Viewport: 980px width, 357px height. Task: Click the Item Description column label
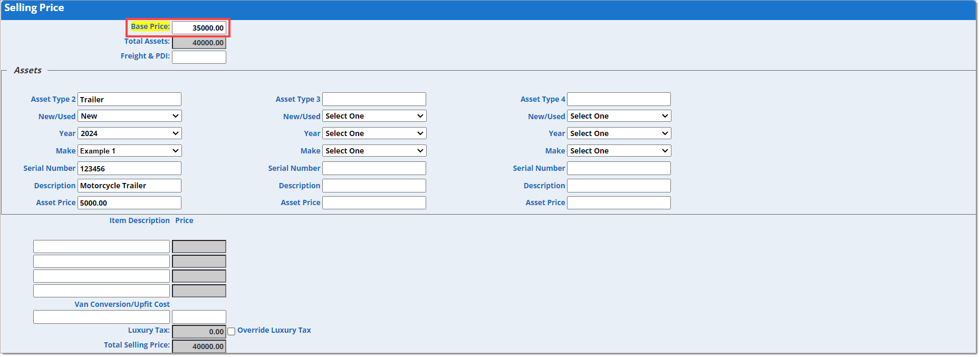point(140,220)
